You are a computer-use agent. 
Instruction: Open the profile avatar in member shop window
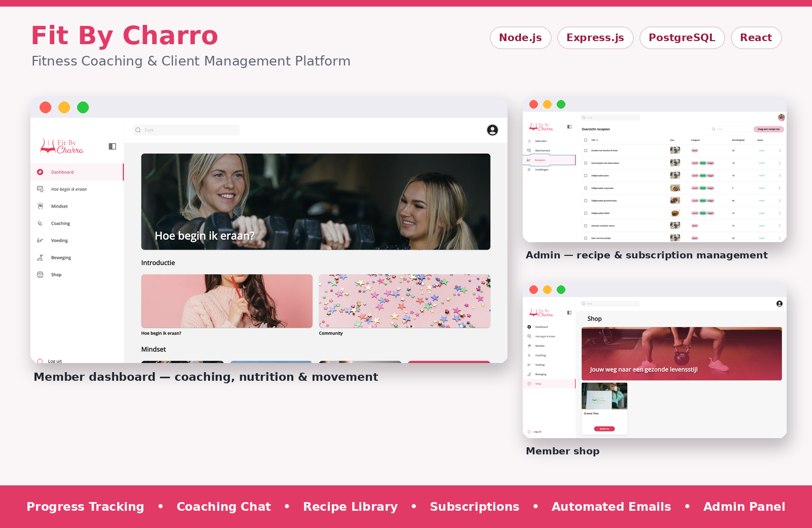pos(780,304)
